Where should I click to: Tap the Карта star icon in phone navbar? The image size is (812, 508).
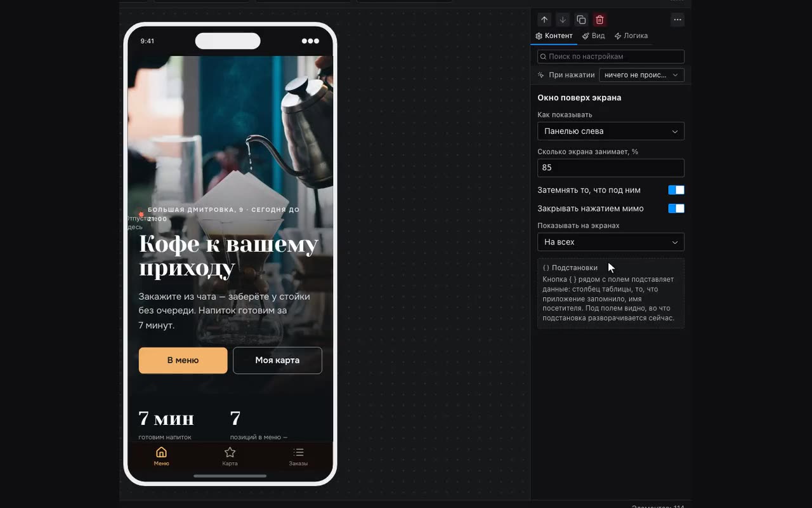click(x=230, y=452)
